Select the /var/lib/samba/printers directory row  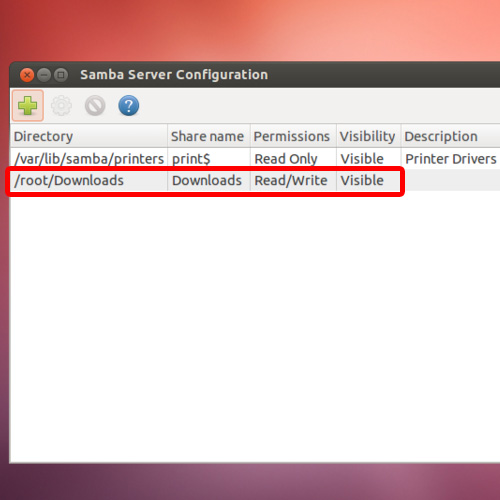255,159
